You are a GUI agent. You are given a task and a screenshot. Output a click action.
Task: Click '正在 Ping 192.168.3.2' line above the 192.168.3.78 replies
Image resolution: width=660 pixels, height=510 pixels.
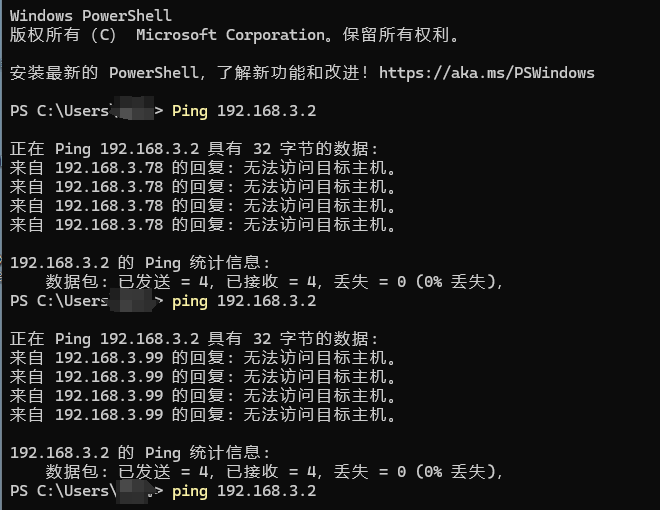tap(194, 149)
